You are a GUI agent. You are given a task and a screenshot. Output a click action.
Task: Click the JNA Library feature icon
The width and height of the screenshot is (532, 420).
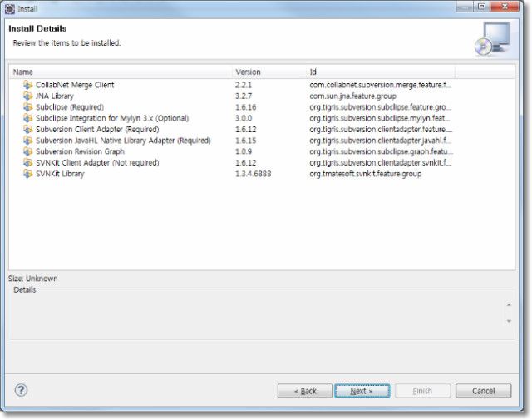(27, 96)
